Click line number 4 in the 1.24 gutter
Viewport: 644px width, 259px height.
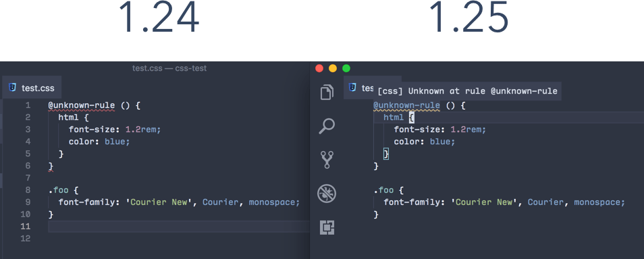28,142
